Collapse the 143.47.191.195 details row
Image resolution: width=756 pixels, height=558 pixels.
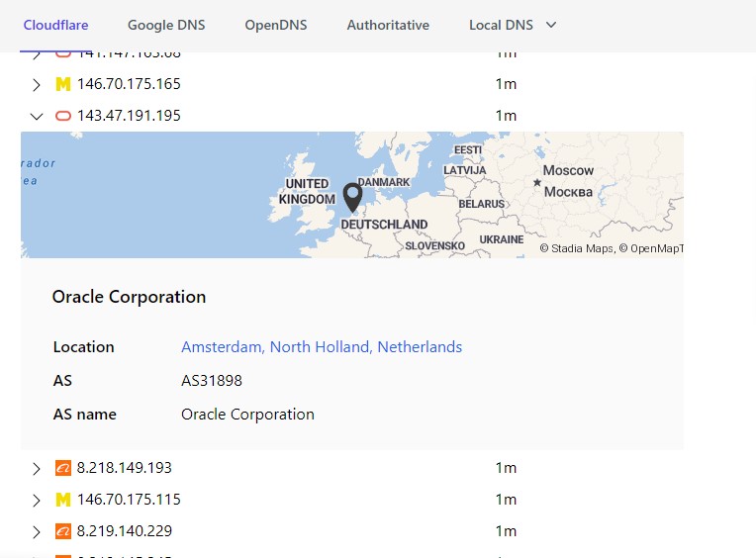coord(37,116)
